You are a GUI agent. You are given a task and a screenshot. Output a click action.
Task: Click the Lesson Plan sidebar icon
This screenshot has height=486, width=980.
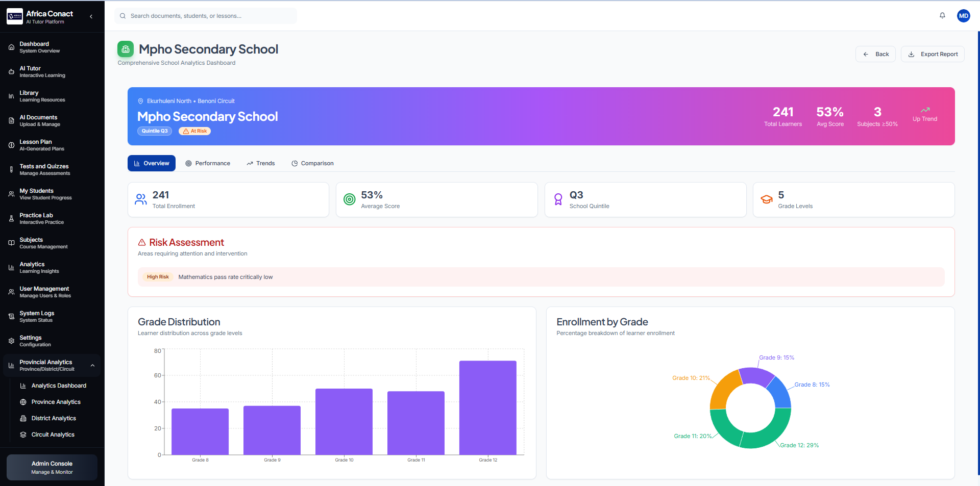[11, 145]
